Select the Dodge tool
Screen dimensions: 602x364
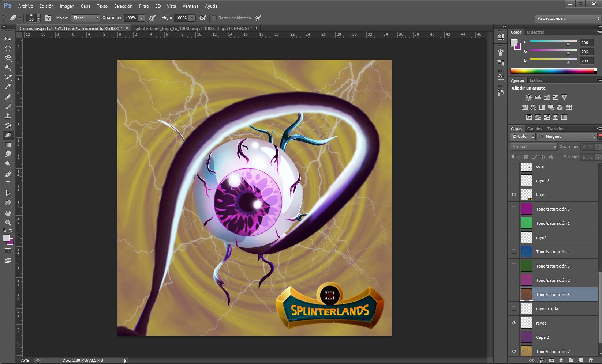pyautogui.click(x=8, y=164)
